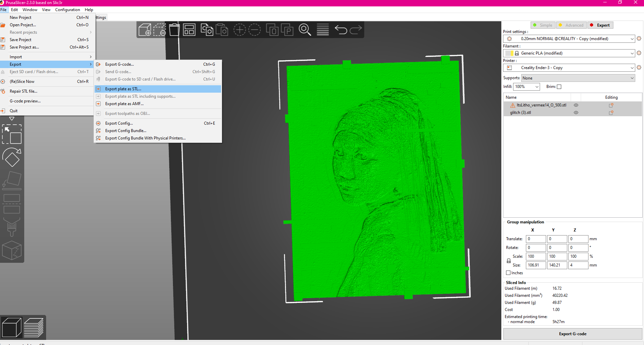Viewport: 644px width, 345px height.
Task: Open the Configuration menu
Action: pos(68,10)
